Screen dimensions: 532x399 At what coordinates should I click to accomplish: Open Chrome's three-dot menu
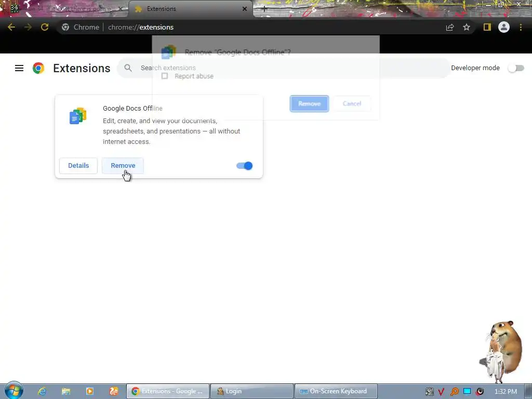click(521, 27)
